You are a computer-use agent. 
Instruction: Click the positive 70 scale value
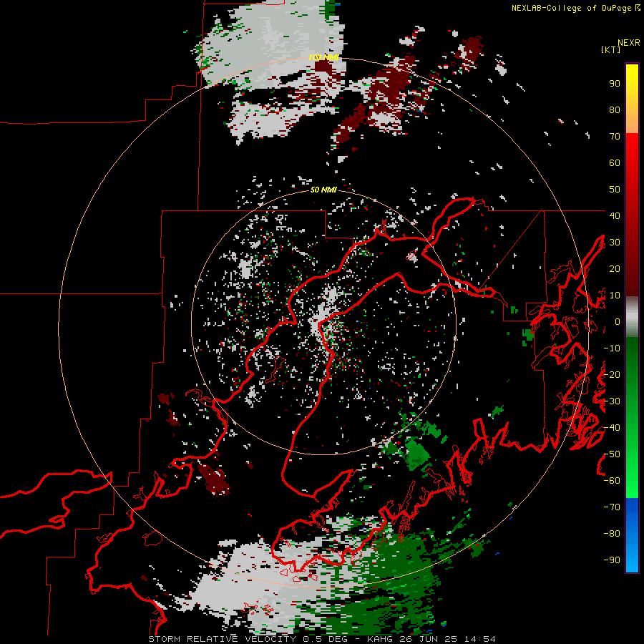tap(615, 137)
